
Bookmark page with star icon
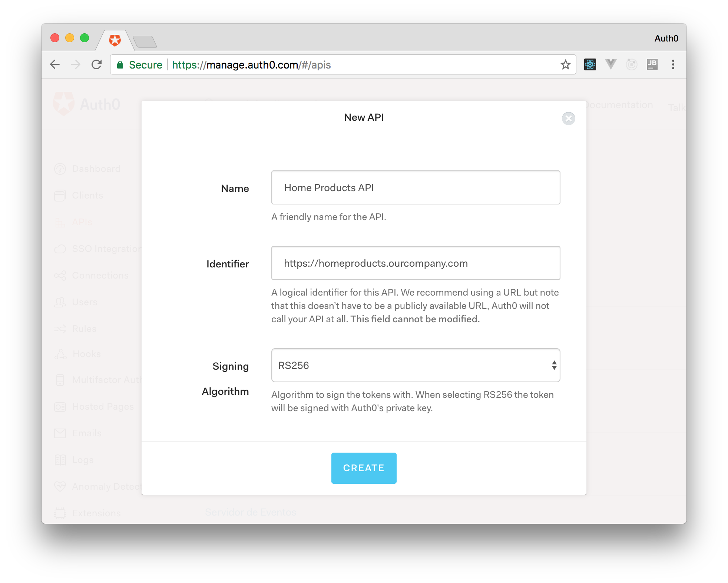click(565, 65)
